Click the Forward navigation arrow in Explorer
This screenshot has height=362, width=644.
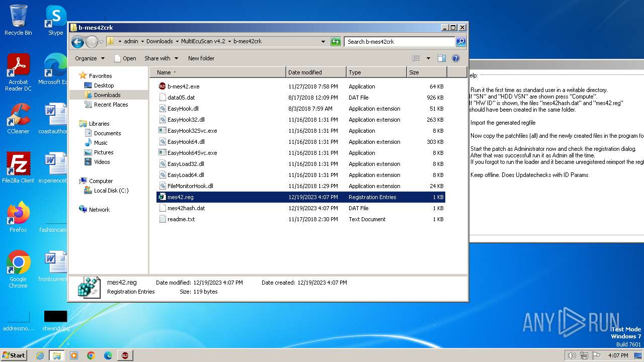(x=92, y=42)
